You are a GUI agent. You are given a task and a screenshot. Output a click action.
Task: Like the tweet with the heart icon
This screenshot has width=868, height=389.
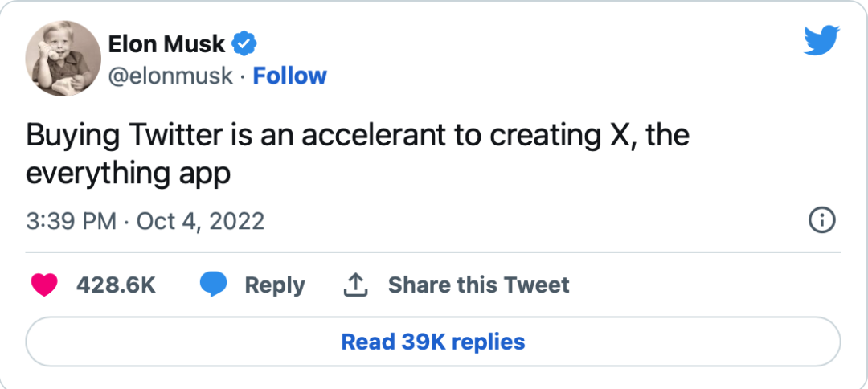click(44, 285)
